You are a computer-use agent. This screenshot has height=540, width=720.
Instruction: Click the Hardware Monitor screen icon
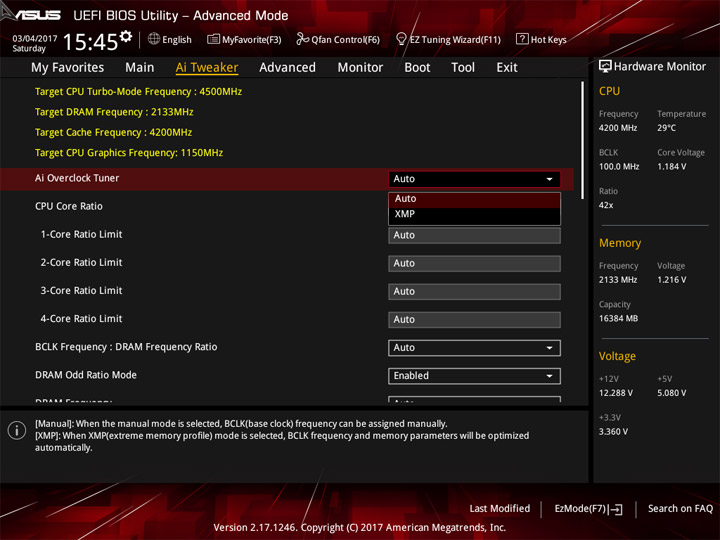(605, 66)
